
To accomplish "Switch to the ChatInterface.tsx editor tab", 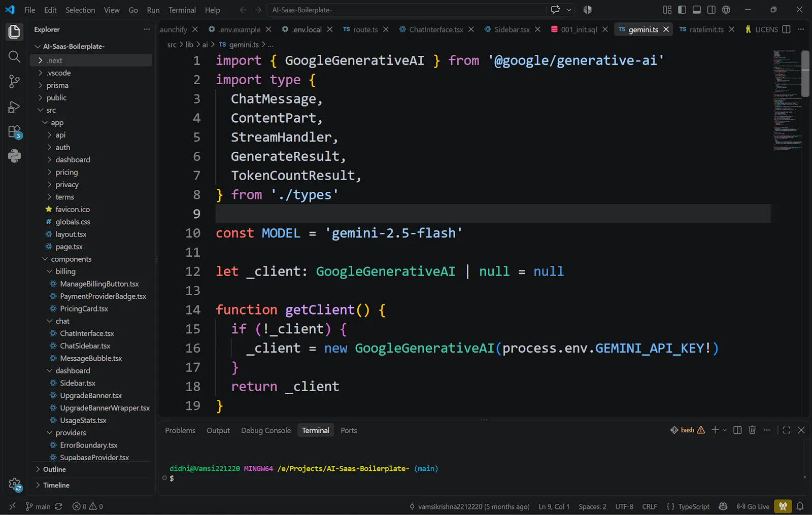I will (436, 29).
